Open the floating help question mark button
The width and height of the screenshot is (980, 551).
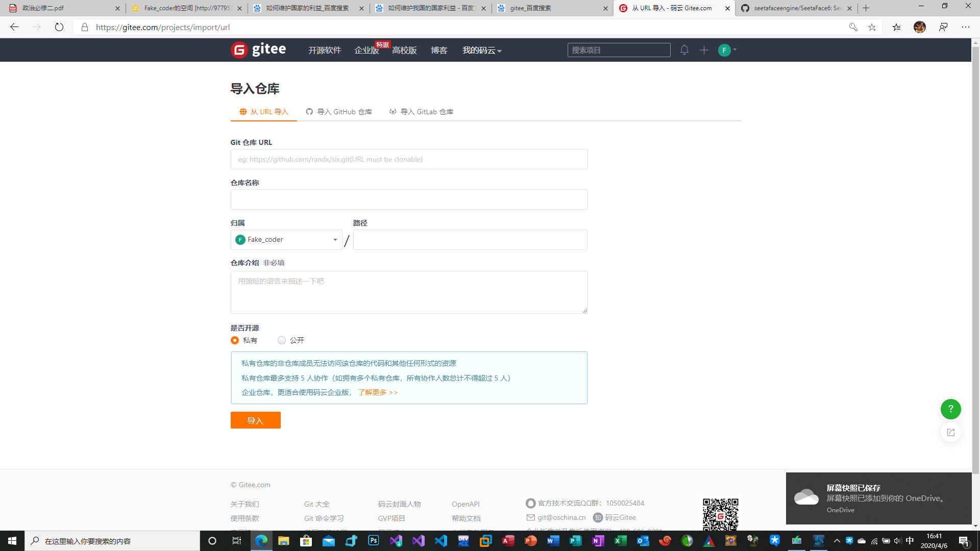pyautogui.click(x=950, y=409)
